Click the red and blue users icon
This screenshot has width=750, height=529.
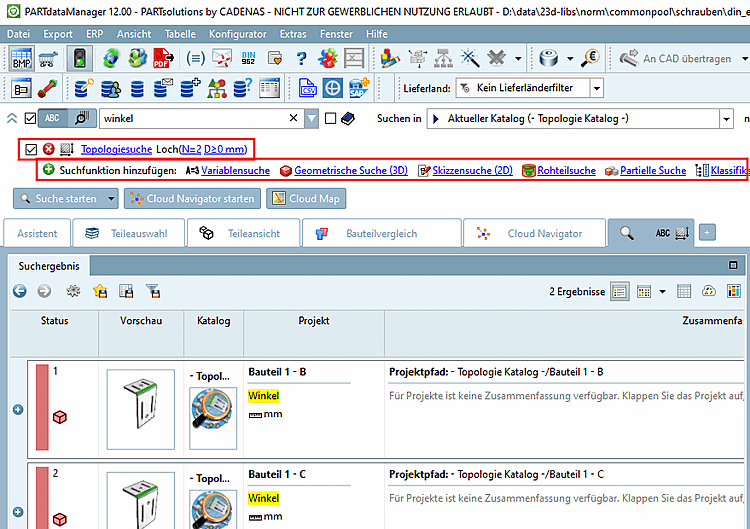[x=328, y=58]
